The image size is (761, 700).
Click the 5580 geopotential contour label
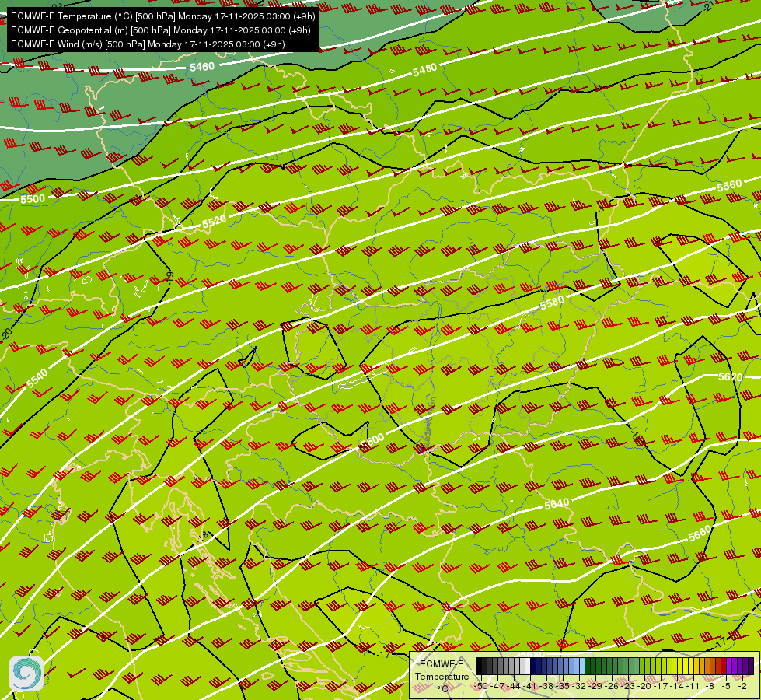point(552,303)
